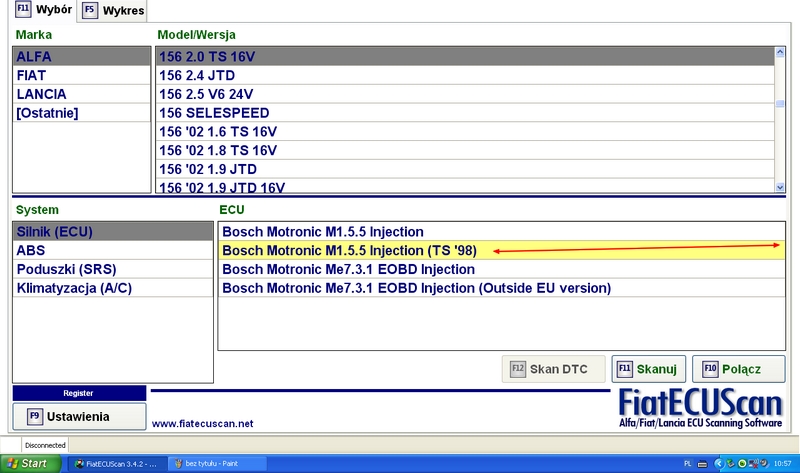Viewport: 800px width, 473px height.
Task: Switch to bez tytułu - Paint taskbar item
Action: [x=217, y=463]
